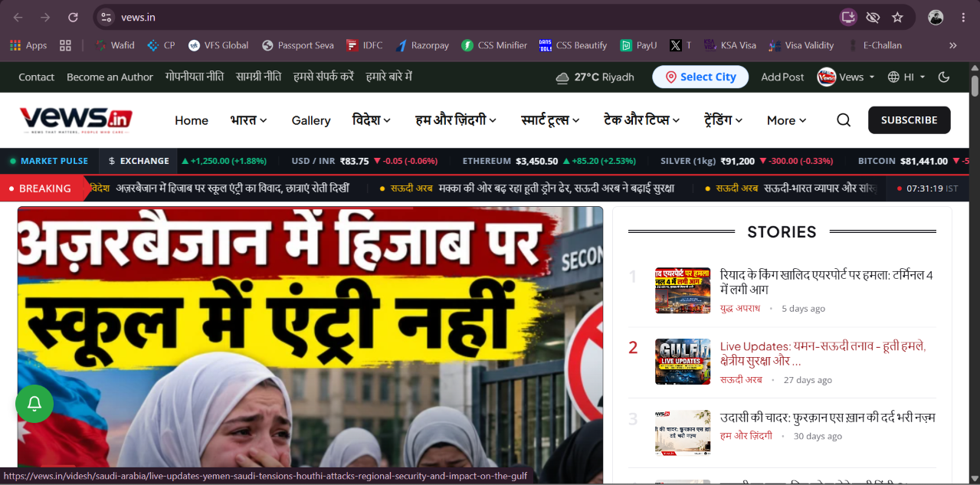
Task: Open the PayU bookmark
Action: pos(639,45)
